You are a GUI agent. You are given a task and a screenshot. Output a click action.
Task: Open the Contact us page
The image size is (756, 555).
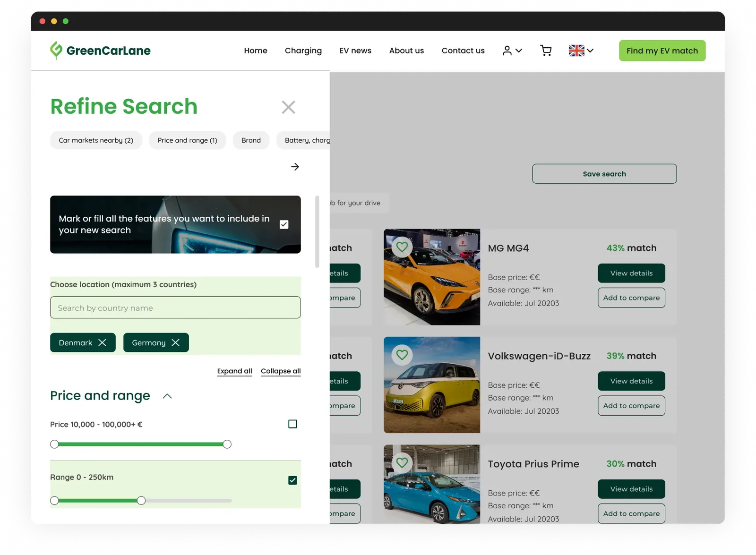tap(463, 51)
